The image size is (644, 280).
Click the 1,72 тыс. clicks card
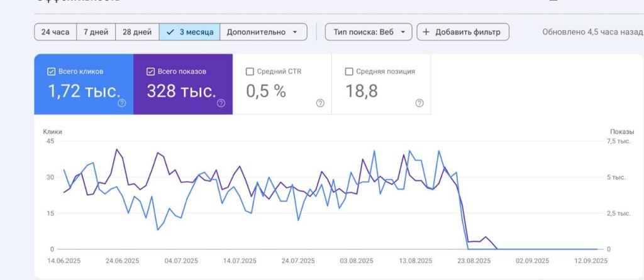pos(84,84)
